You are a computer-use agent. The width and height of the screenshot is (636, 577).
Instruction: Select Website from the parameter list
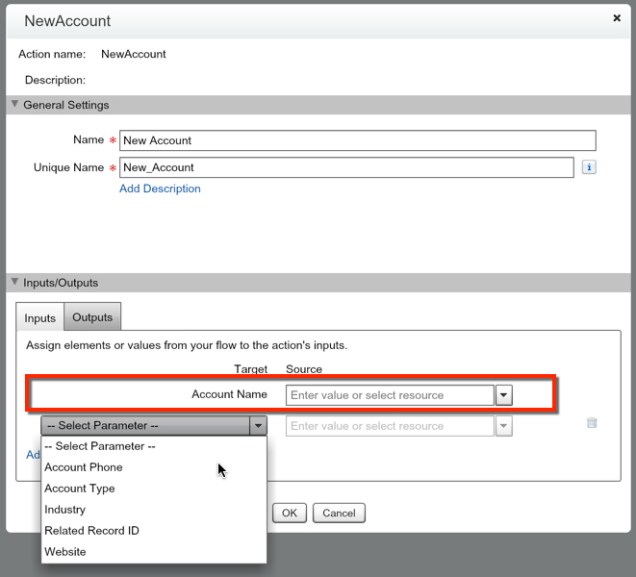pyautogui.click(x=65, y=551)
